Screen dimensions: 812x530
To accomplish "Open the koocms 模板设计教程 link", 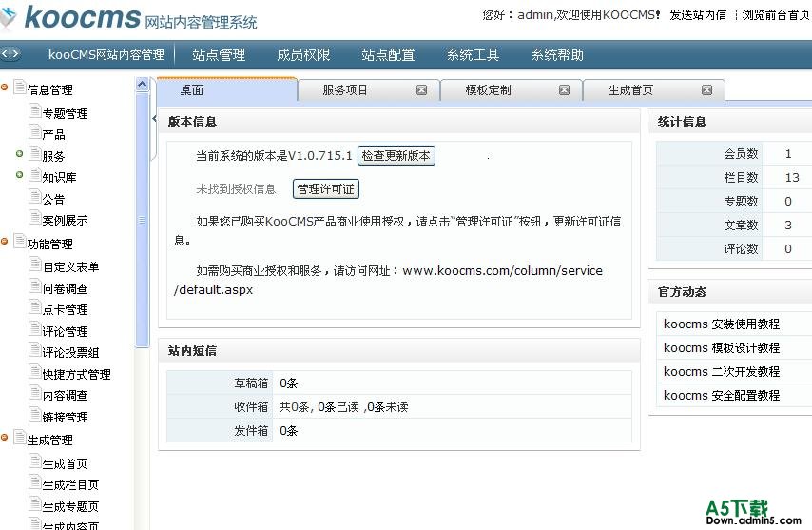I will [722, 347].
